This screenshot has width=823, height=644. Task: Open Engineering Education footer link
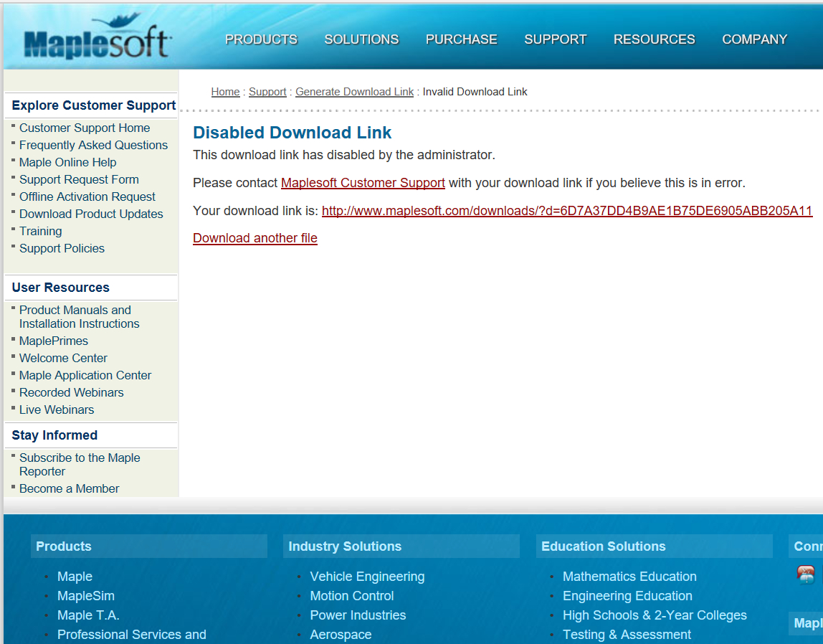point(627,596)
